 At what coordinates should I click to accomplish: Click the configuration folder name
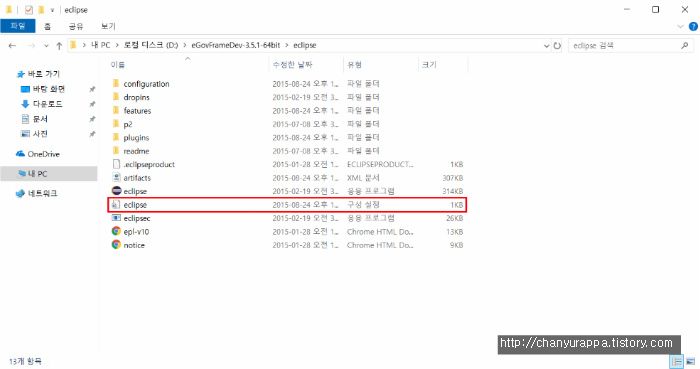146,84
